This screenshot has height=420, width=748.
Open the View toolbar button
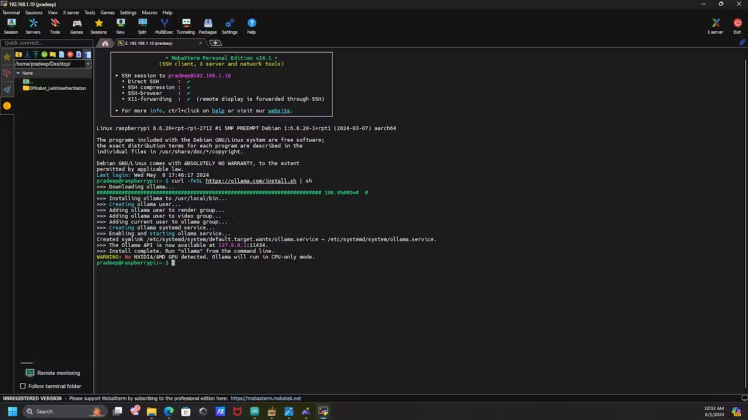point(120,26)
